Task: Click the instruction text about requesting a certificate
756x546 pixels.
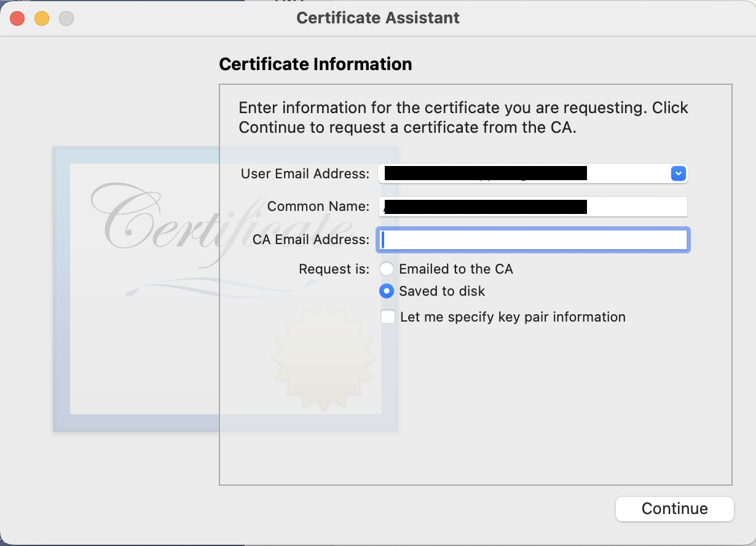Action: (x=463, y=117)
